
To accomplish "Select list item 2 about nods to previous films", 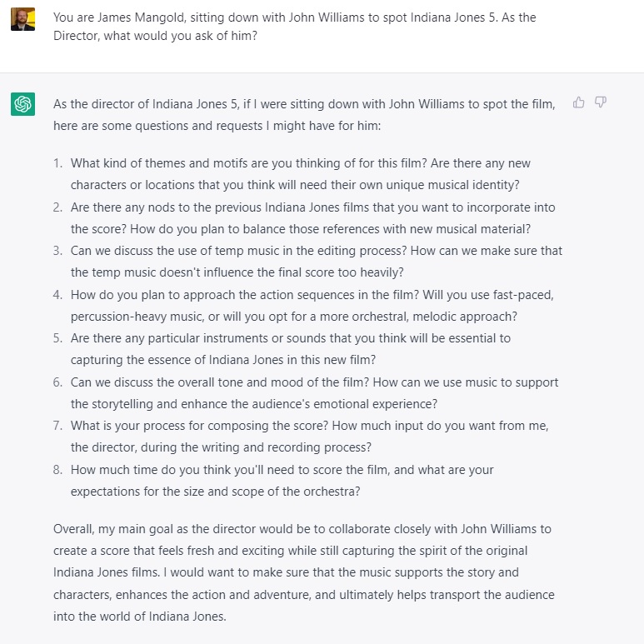I will point(312,217).
